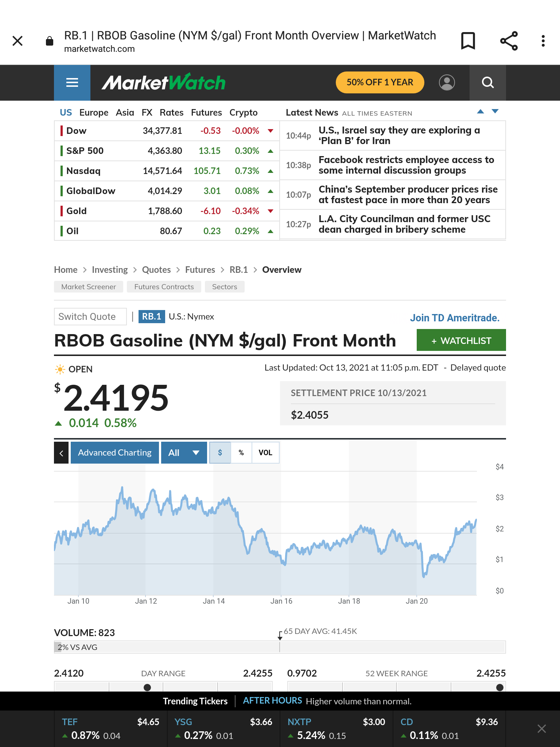Image resolution: width=560 pixels, height=747 pixels.
Task: Select the Futures market tab
Action: click(x=206, y=113)
